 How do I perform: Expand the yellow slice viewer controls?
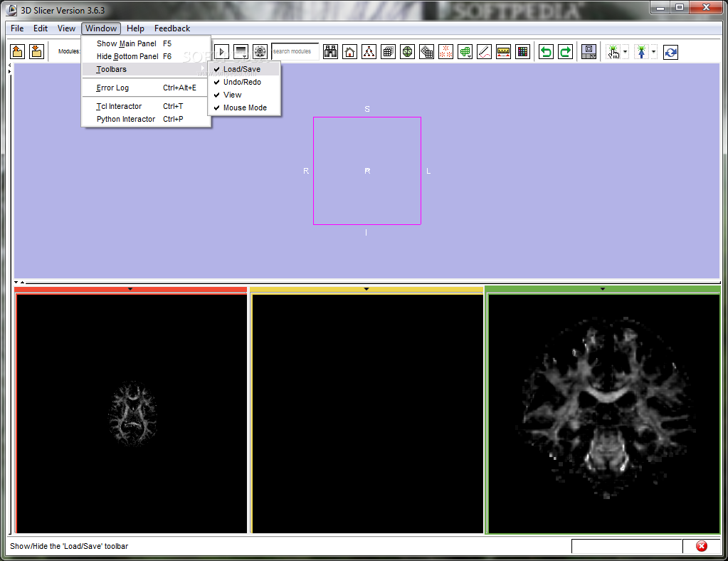366,289
